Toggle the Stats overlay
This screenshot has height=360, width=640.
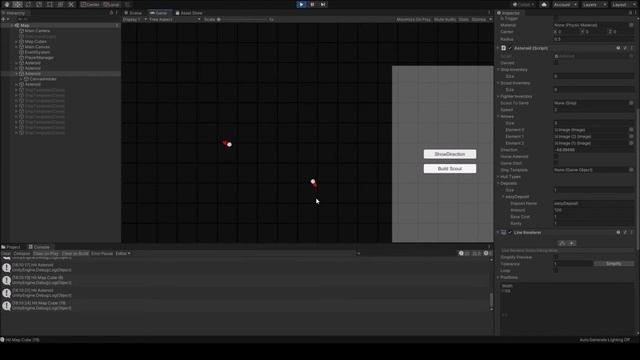pos(464,19)
